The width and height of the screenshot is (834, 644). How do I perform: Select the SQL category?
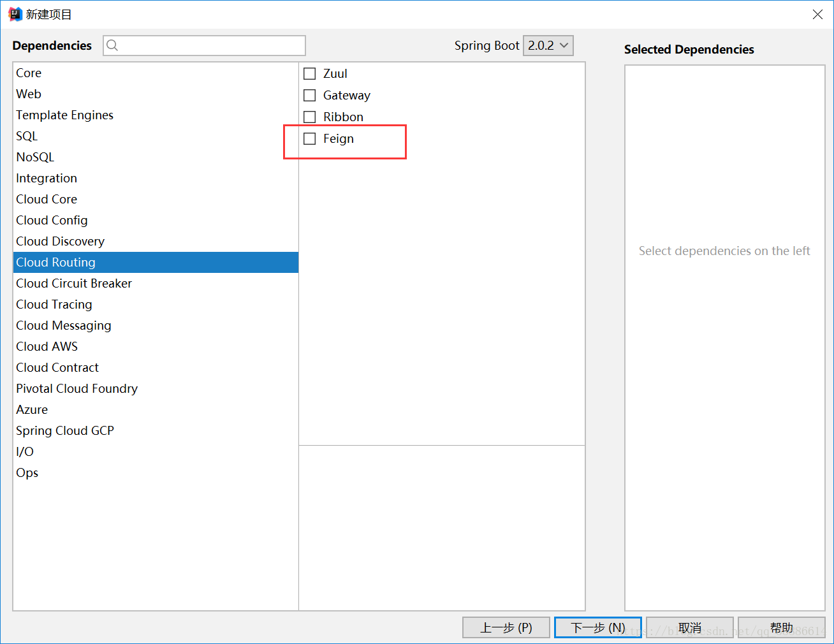point(156,136)
